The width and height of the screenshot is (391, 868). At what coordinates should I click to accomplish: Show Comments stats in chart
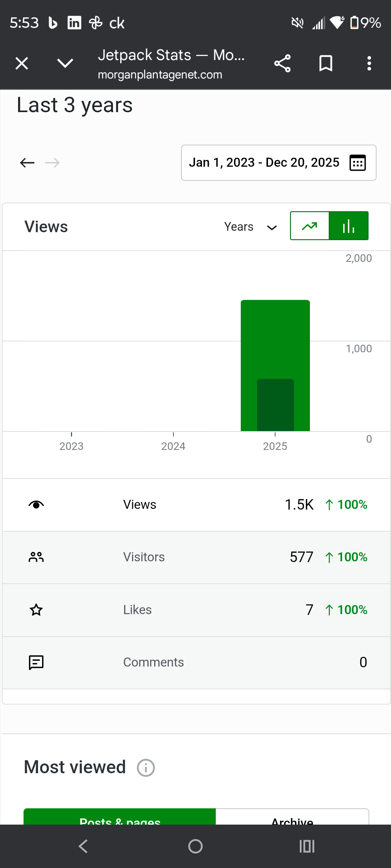[195, 663]
